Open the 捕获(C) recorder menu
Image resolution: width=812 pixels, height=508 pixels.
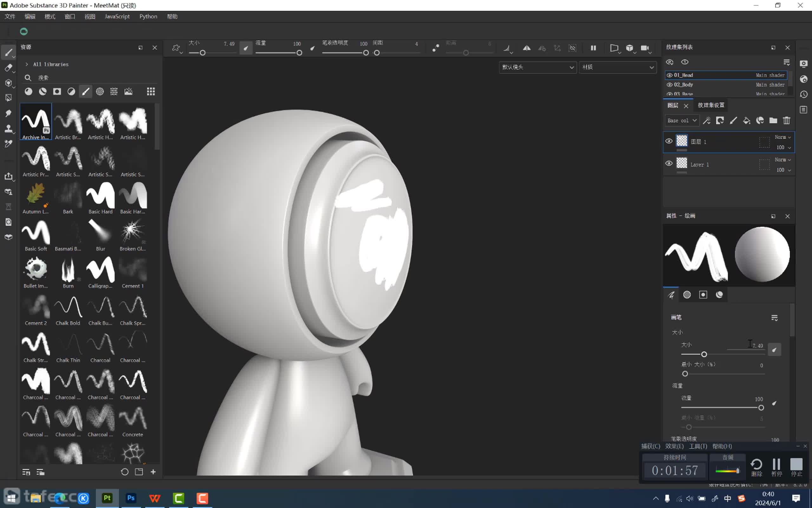point(651,446)
